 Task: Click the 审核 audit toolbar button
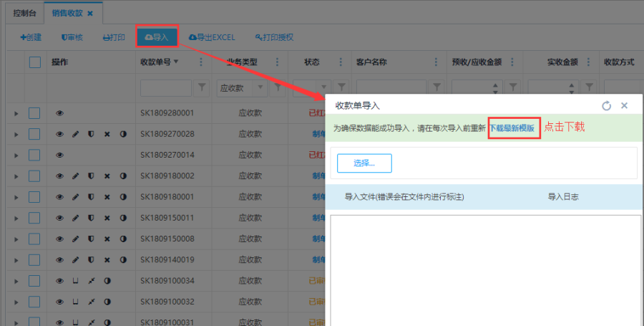click(x=72, y=37)
